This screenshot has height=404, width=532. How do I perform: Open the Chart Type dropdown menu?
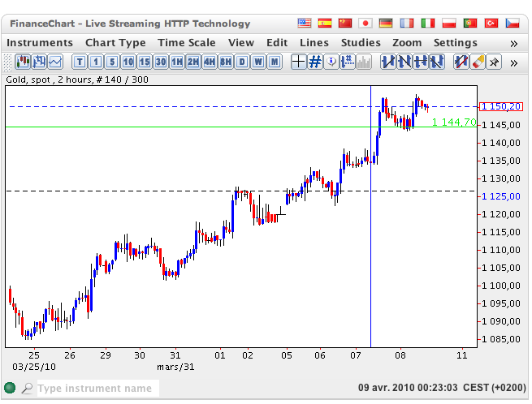(x=115, y=43)
